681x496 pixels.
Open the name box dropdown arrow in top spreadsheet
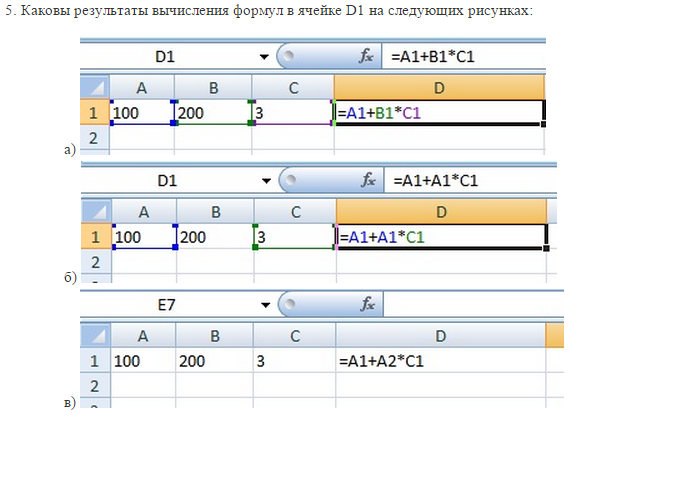coord(264,57)
